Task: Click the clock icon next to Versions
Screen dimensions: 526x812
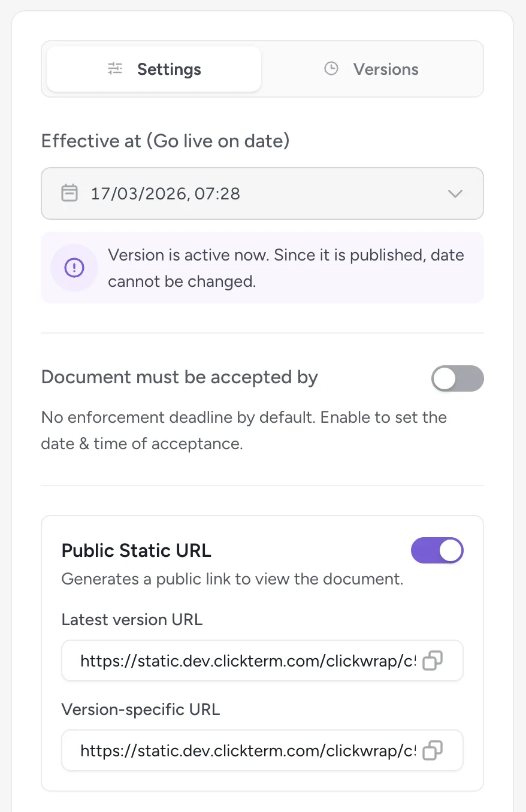Action: [331, 68]
